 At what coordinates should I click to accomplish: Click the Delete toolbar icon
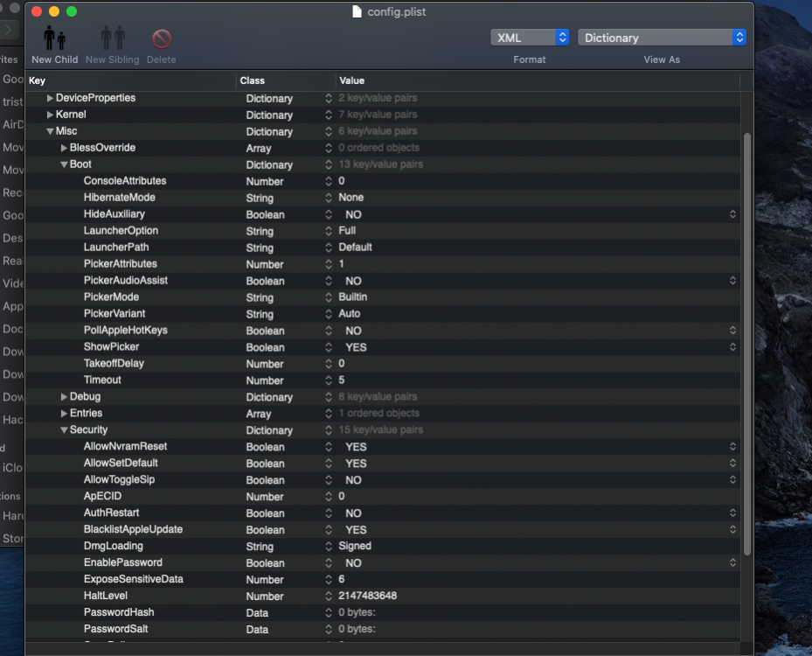[162, 38]
